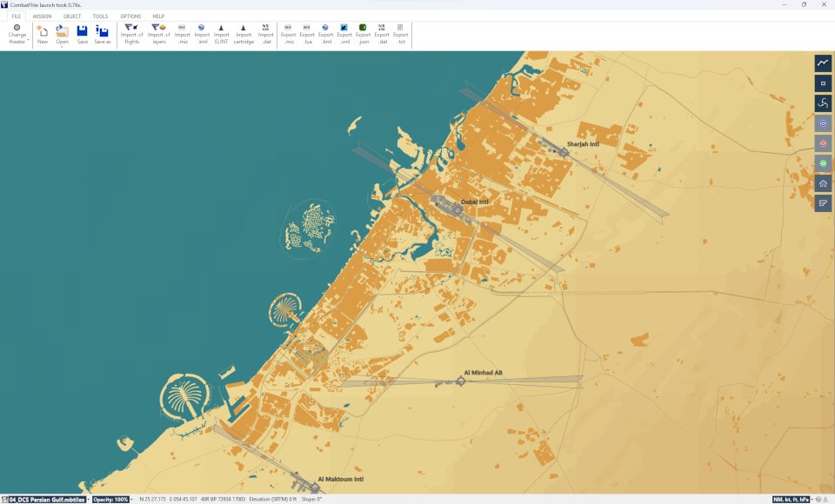Click the home icon on the map sidebar
The image size is (835, 504).
click(x=823, y=183)
